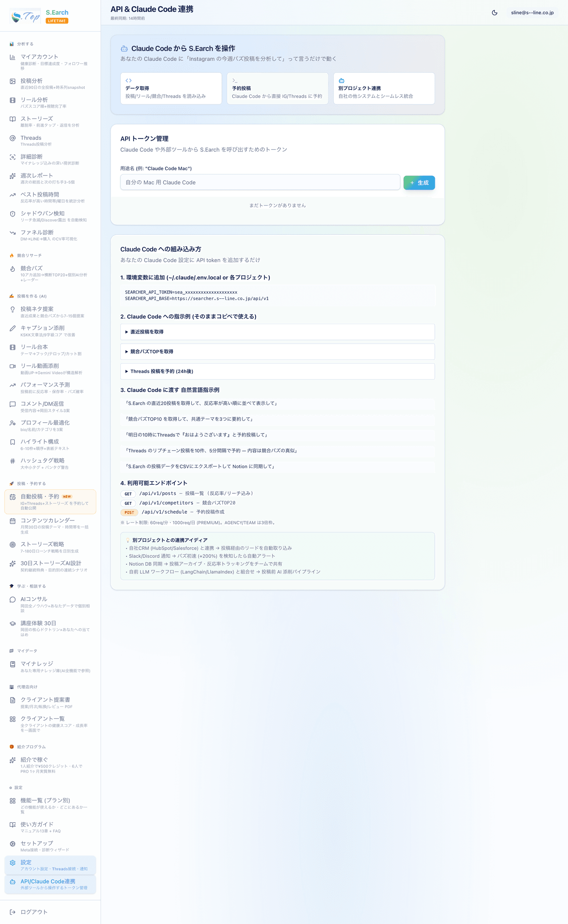Open the 詳細診断 scan icon

[12, 157]
